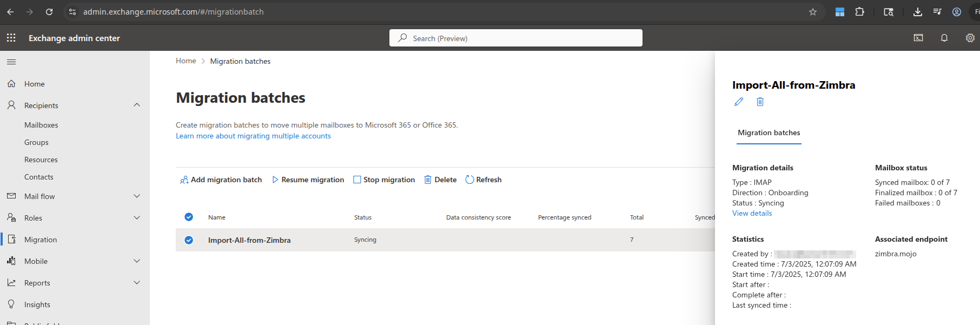Open Groups in the sidebar

click(36, 142)
